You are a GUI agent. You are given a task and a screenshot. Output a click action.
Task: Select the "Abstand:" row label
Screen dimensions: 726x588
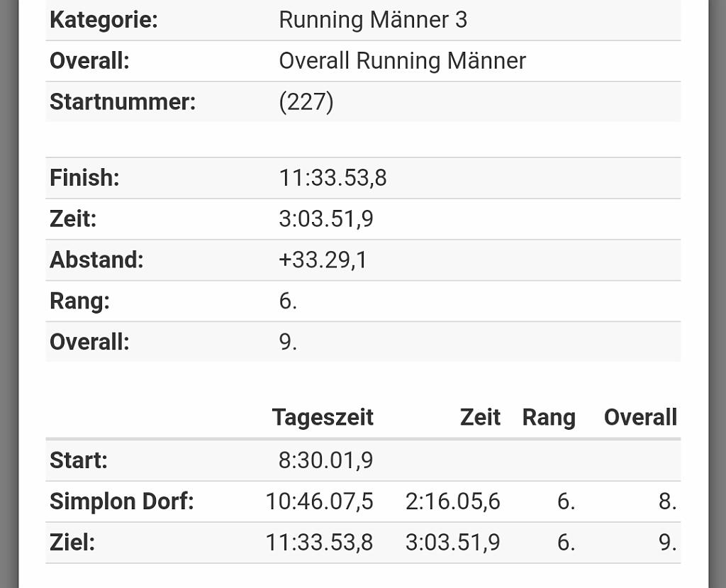(x=96, y=260)
